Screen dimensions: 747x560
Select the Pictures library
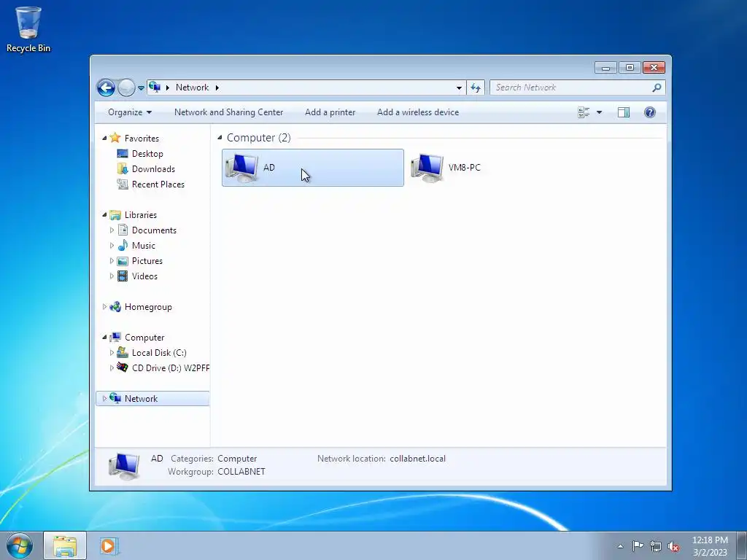(x=147, y=261)
